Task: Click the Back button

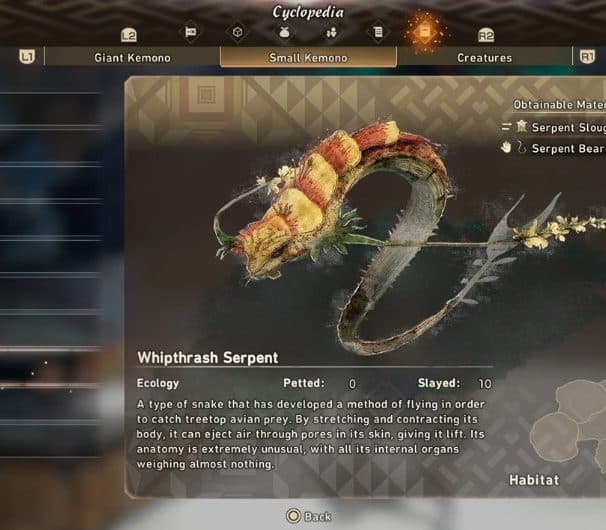Action: click(x=309, y=516)
